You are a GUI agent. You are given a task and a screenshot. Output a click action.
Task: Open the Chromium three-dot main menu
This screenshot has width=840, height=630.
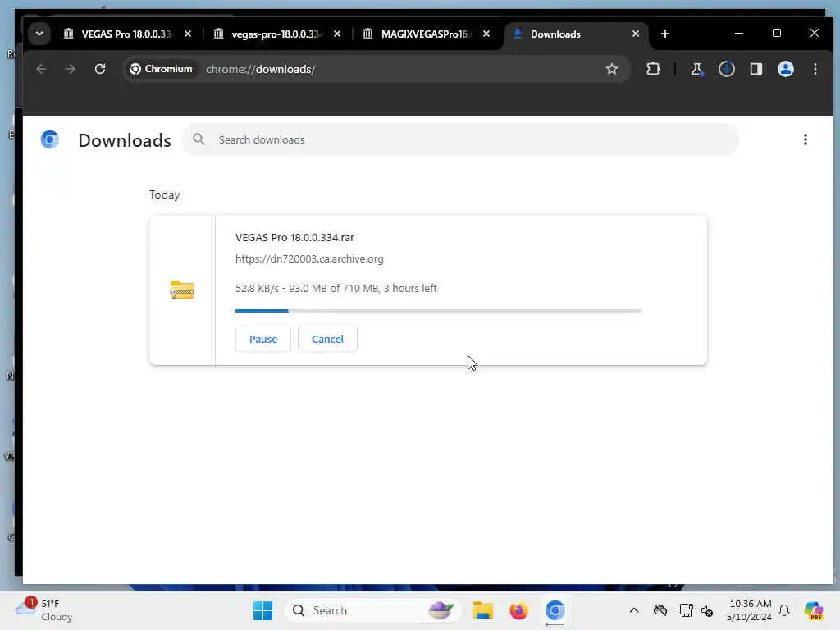[815, 69]
